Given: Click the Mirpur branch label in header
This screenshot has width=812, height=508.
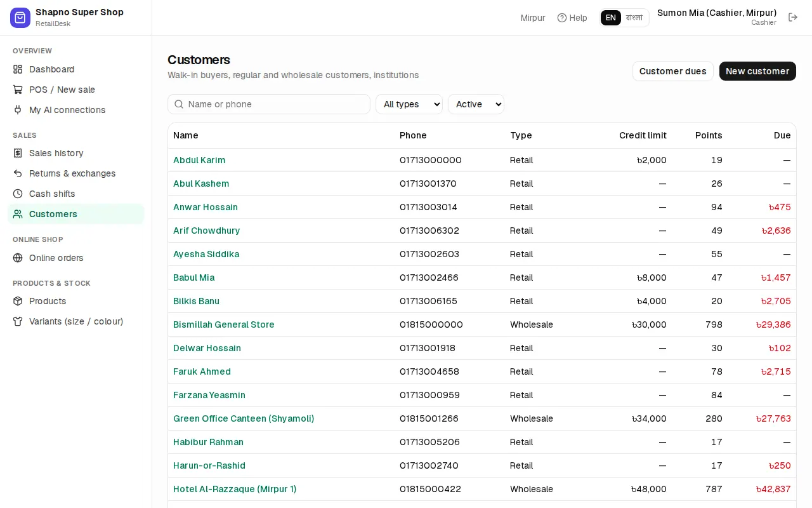Looking at the screenshot, I should (533, 18).
